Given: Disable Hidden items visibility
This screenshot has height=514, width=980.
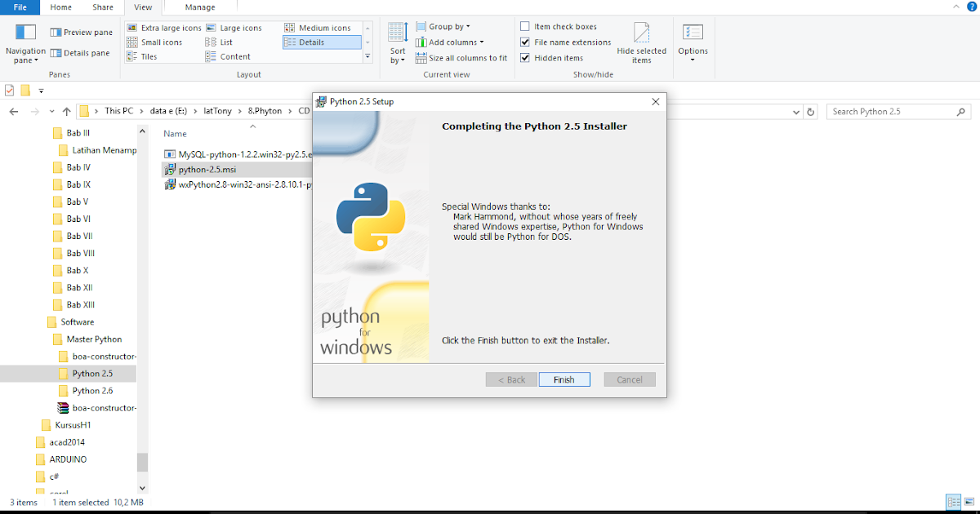Looking at the screenshot, I should pyautogui.click(x=524, y=57).
